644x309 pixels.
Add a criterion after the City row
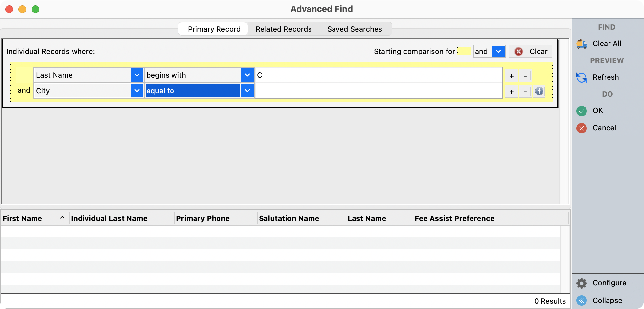pos(511,92)
